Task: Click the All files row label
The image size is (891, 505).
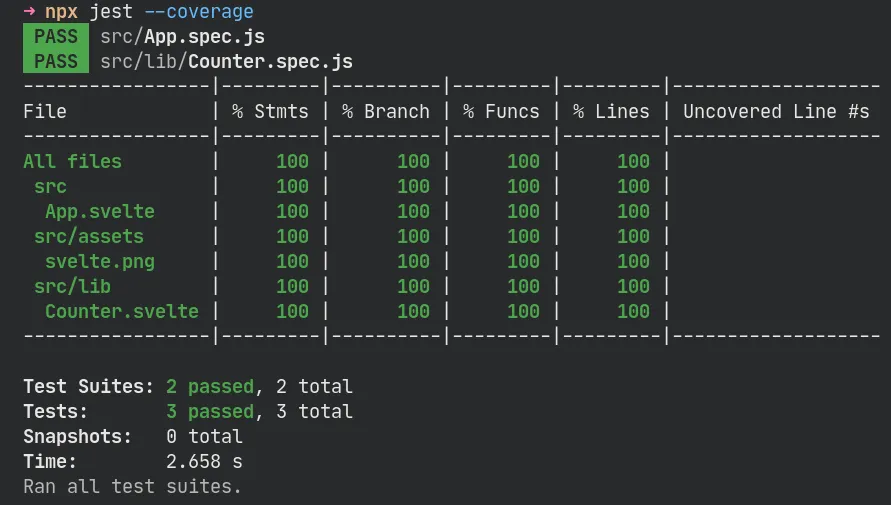Action: tap(72, 161)
